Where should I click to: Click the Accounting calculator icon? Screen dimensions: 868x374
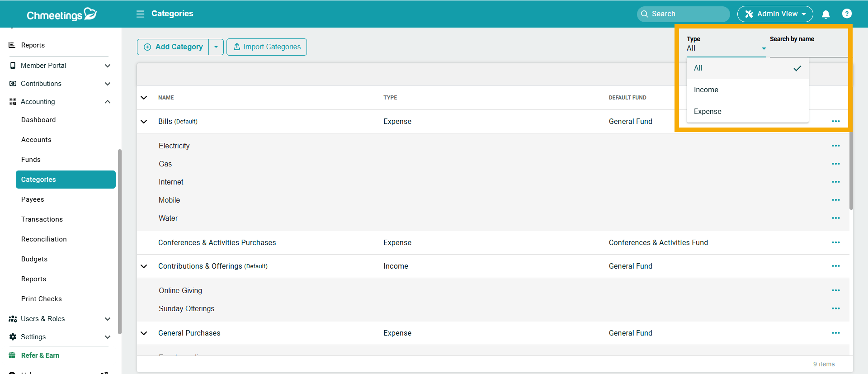coord(13,102)
